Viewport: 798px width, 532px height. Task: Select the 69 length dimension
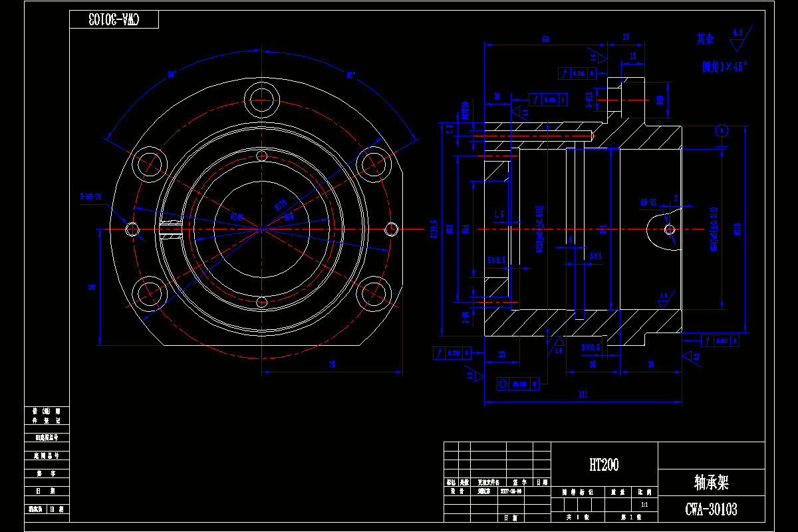pos(545,40)
